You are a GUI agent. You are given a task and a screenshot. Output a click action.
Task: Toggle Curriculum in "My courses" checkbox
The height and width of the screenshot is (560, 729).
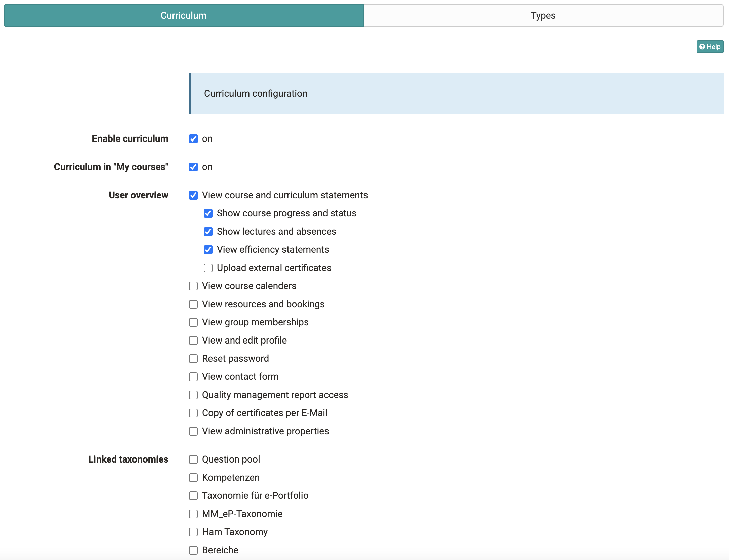coord(193,167)
